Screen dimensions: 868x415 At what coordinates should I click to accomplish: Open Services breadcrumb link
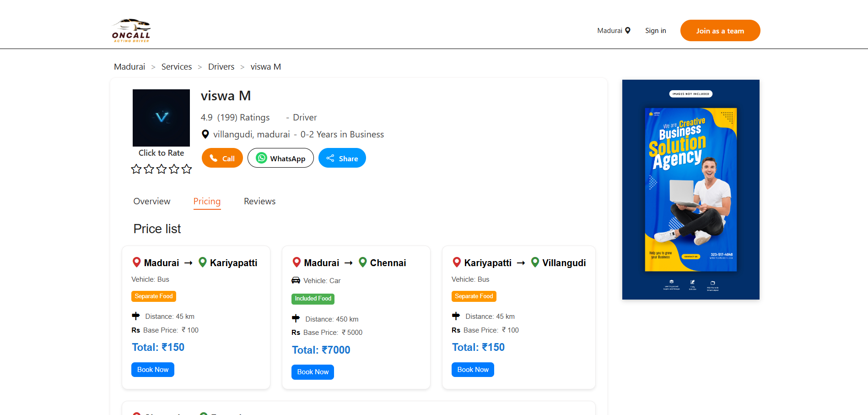(177, 67)
